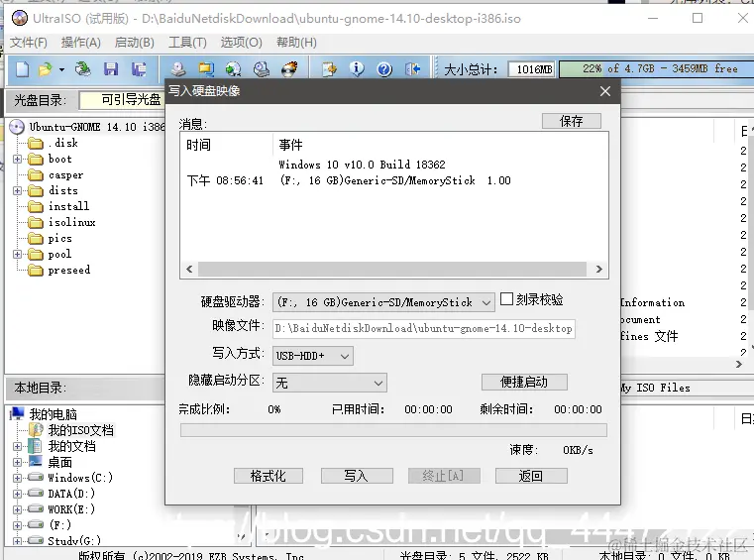Click the 便捷启动 button
The height and width of the screenshot is (560, 754).
click(524, 382)
